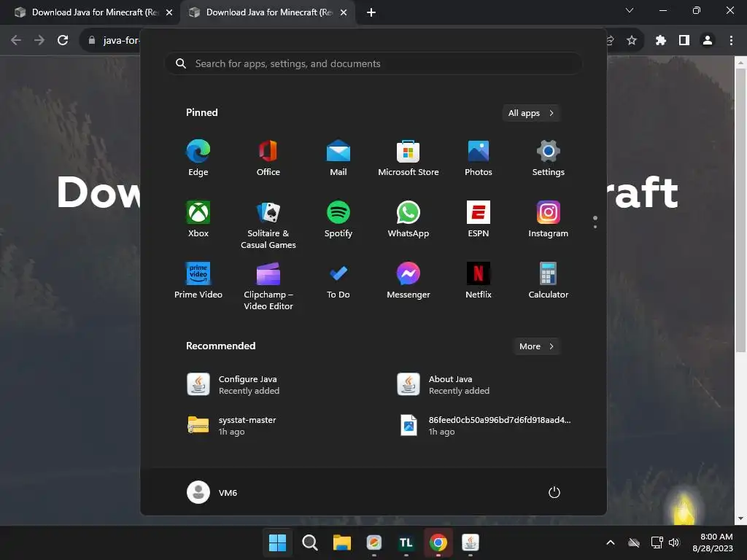Click the scrollbar down arrow
Screen dimensions: 747x560
coord(740,518)
